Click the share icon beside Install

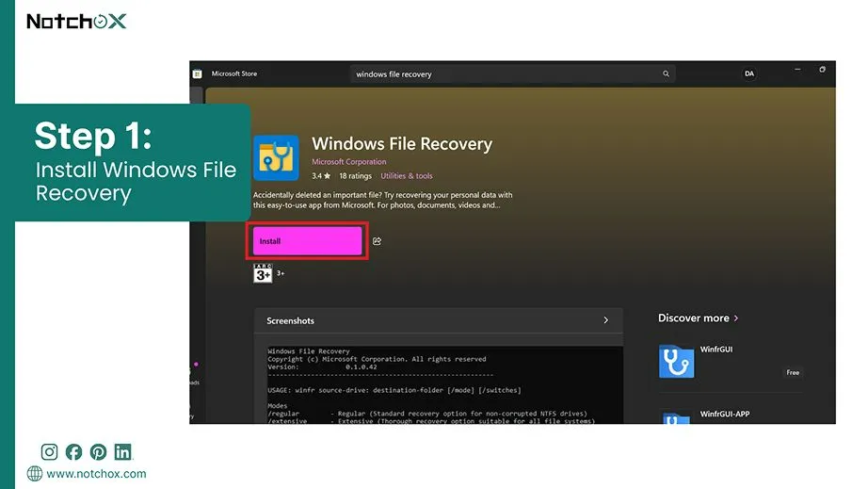click(x=377, y=241)
